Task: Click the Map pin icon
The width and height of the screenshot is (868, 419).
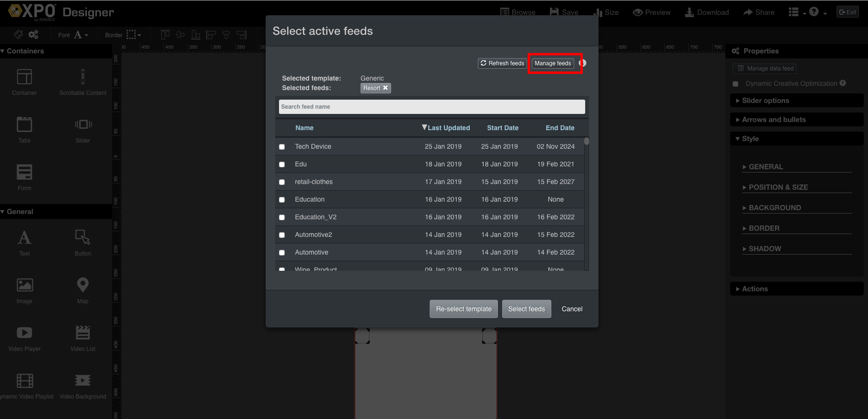Action: click(83, 285)
